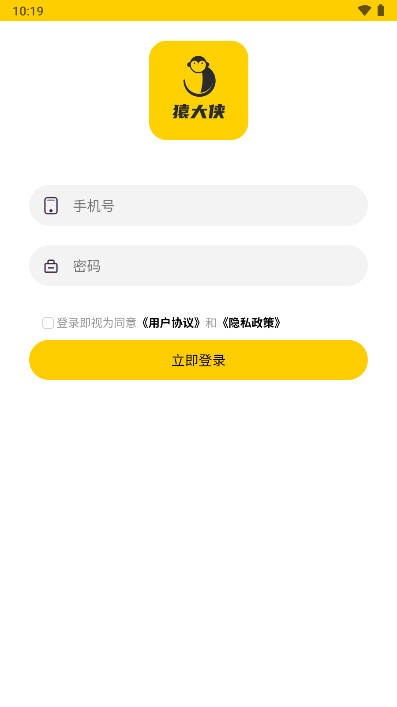
Task: Open the 《隐私政策》 link
Action: pos(251,323)
